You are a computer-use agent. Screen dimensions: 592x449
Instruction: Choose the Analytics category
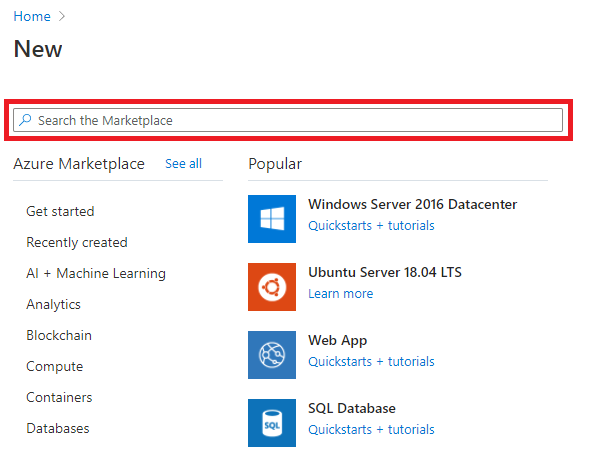(x=54, y=304)
